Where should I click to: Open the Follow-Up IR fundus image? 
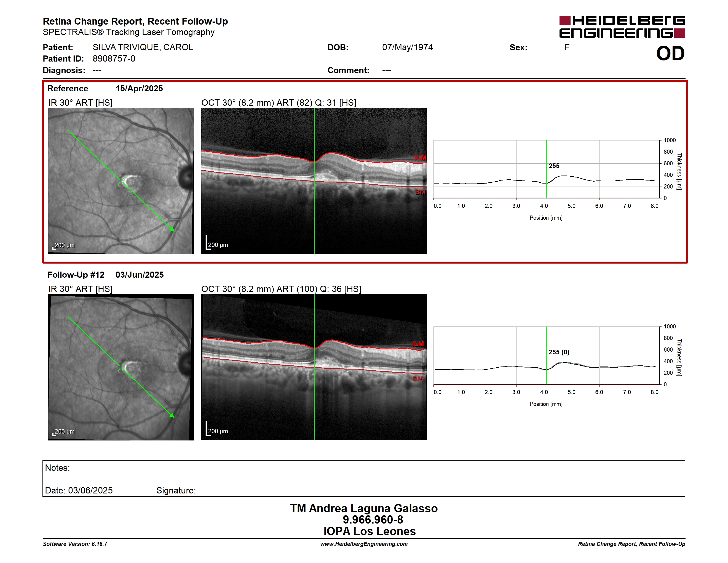coord(121,367)
